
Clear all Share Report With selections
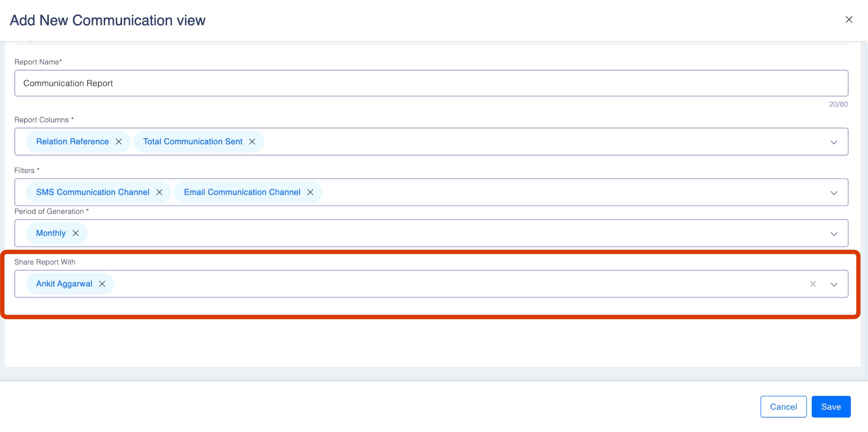[x=813, y=284]
